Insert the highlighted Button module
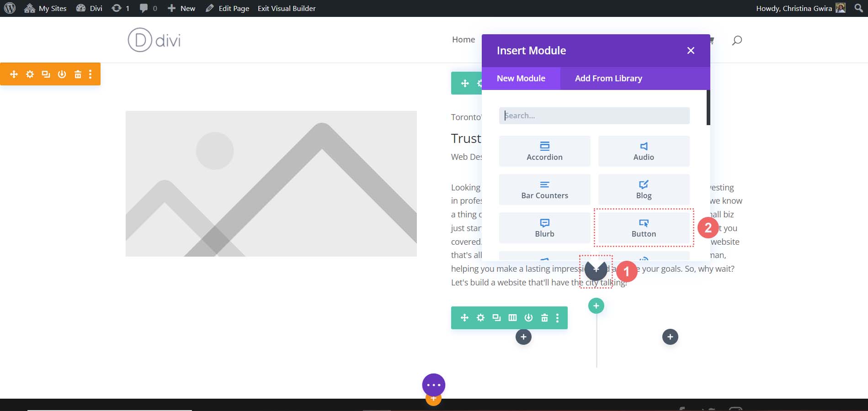Viewport: 868px width, 411px height. pos(644,228)
